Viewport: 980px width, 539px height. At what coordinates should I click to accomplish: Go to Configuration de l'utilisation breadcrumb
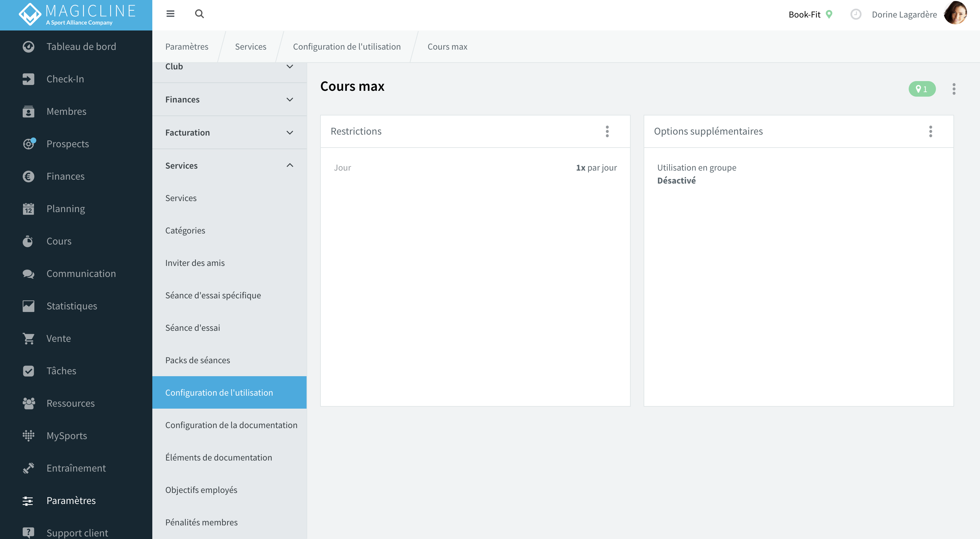tap(346, 46)
